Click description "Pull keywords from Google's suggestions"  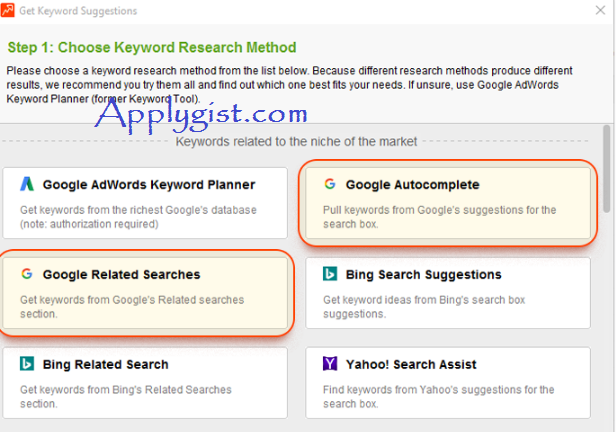(x=440, y=217)
